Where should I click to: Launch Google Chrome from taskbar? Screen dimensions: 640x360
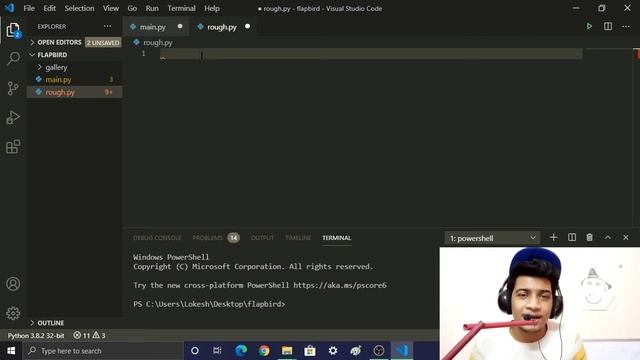pos(264,351)
